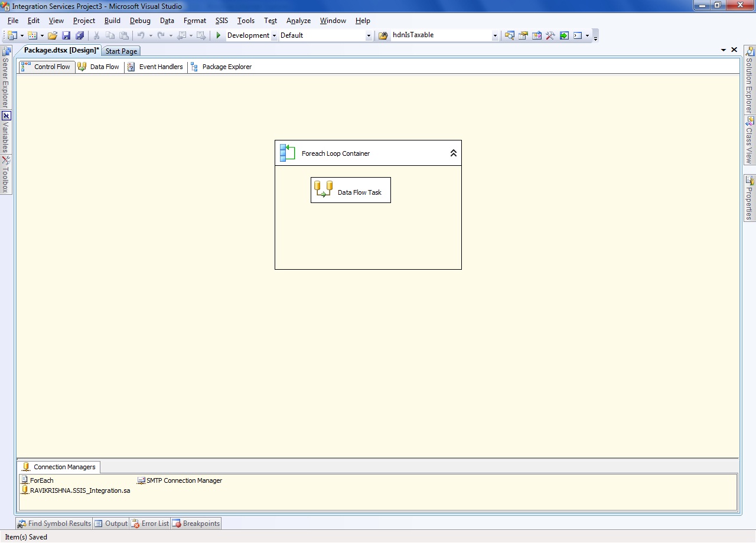
Task: Open Class View from the right sidebar
Action: coord(748,138)
